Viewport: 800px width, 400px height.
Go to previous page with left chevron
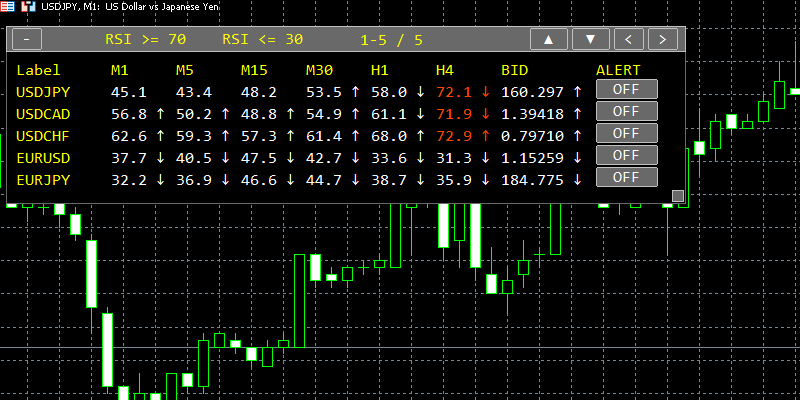(x=629, y=39)
